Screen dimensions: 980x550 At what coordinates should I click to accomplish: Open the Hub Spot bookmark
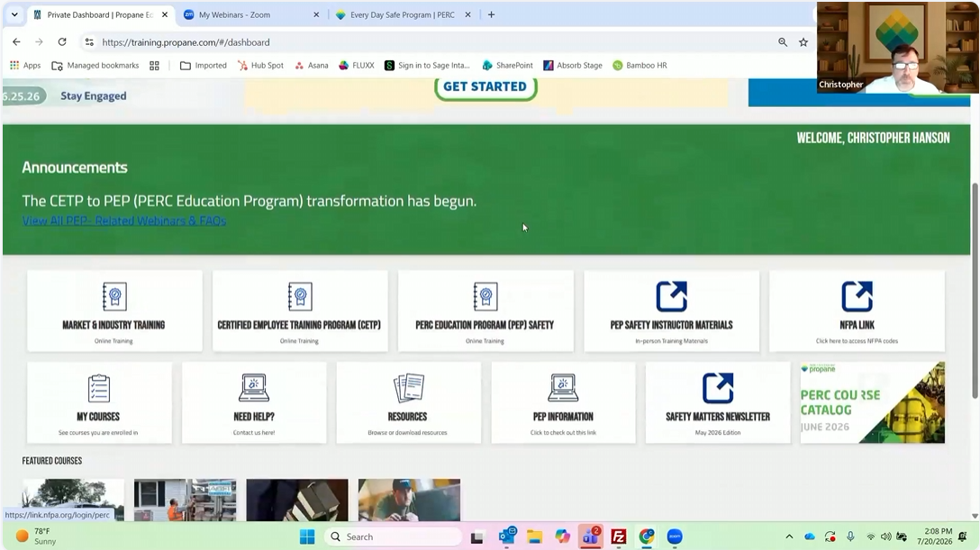coord(260,65)
